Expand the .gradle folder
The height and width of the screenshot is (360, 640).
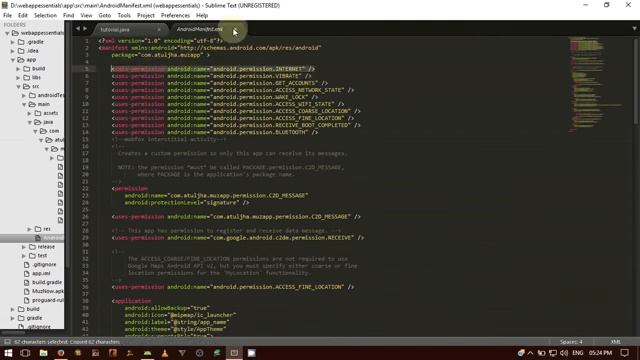[x=13, y=42]
